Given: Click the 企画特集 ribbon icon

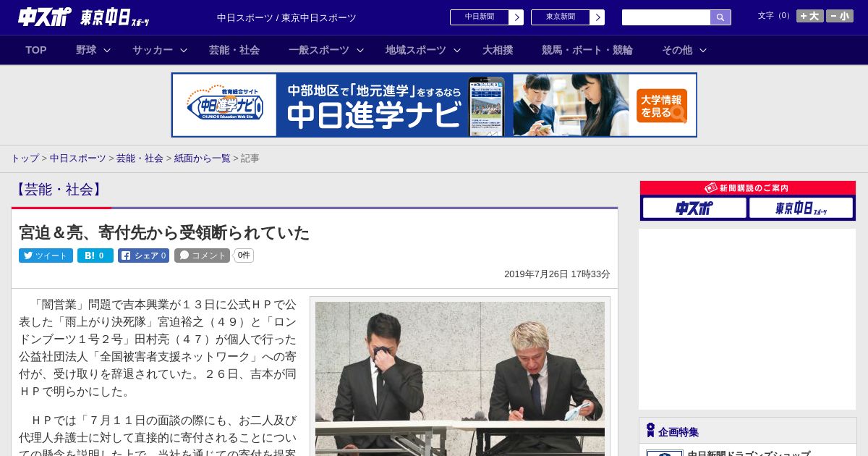Looking at the screenshot, I should tap(650, 431).
